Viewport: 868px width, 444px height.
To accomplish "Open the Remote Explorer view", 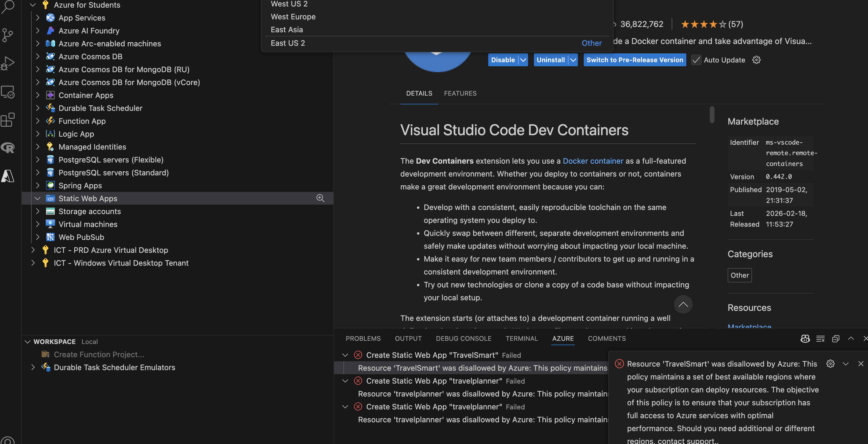I will [x=8, y=92].
